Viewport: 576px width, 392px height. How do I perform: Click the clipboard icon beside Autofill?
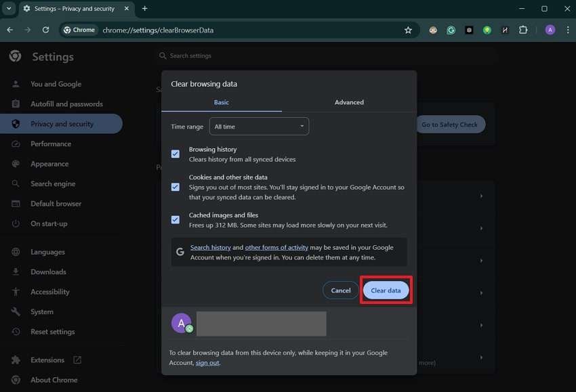point(16,104)
